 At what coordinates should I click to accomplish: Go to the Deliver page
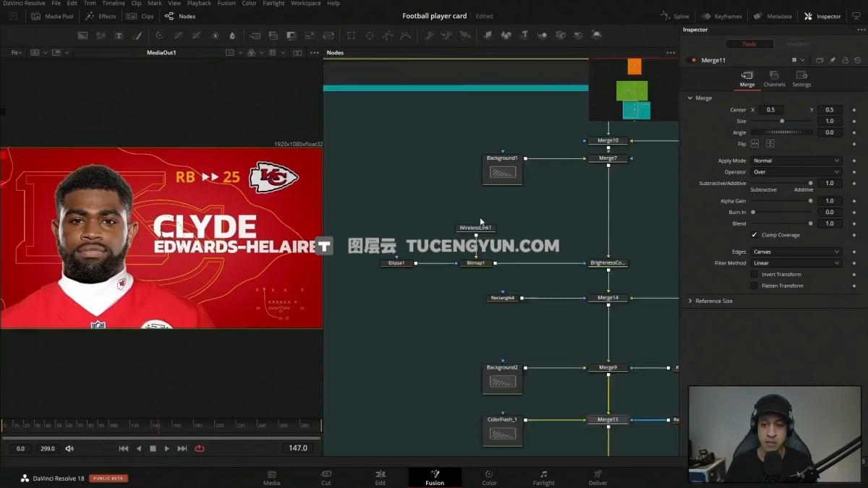point(598,478)
